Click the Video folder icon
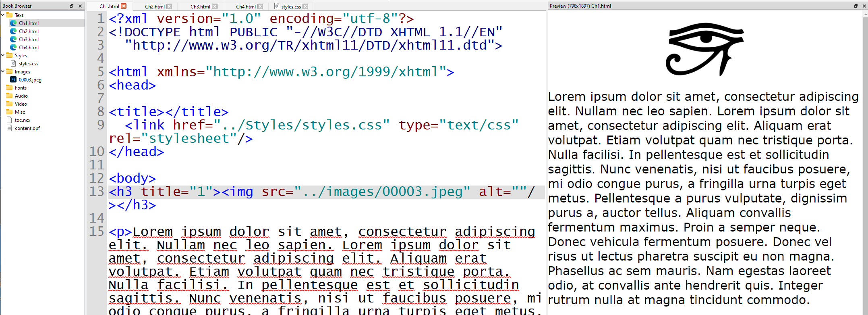 [9, 104]
